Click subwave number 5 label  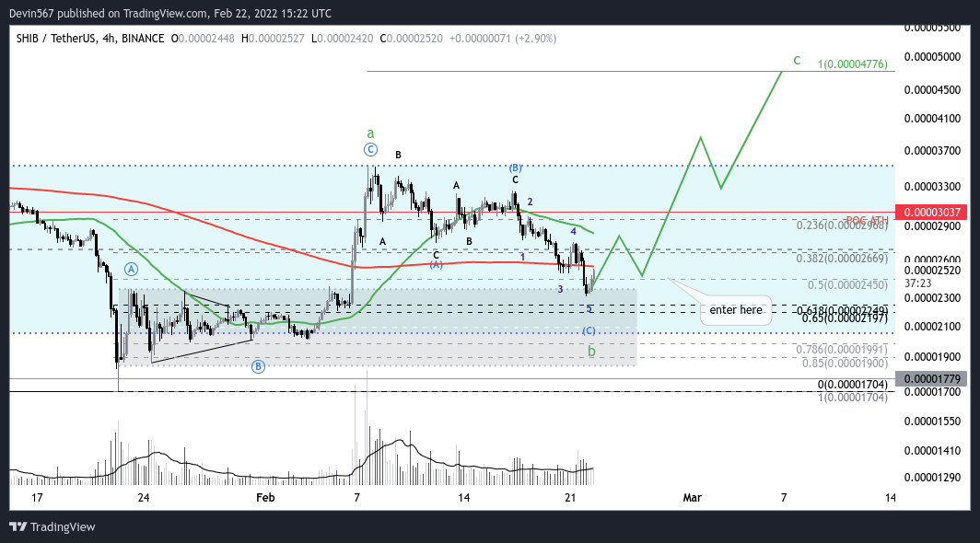click(589, 308)
